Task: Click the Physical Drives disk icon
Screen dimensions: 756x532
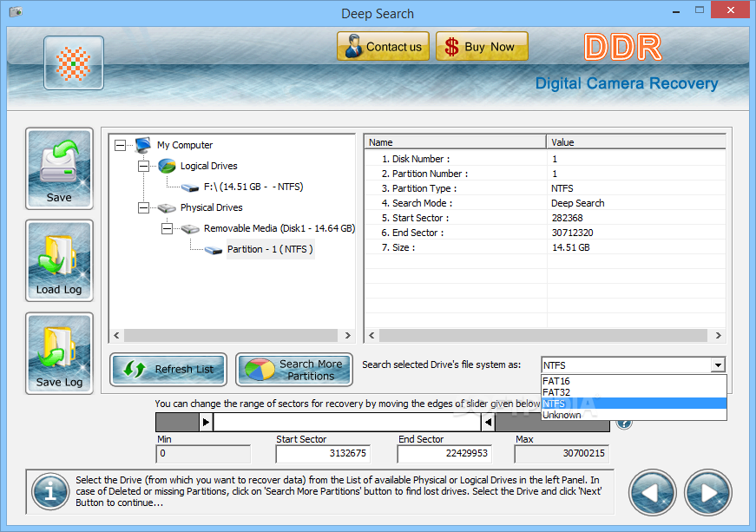Action: (167, 207)
